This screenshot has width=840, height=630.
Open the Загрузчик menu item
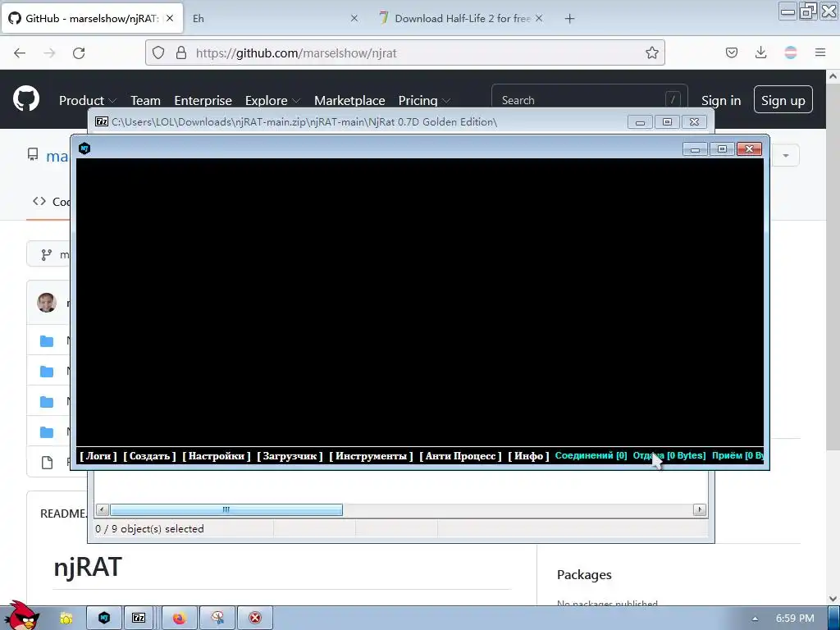290,456
